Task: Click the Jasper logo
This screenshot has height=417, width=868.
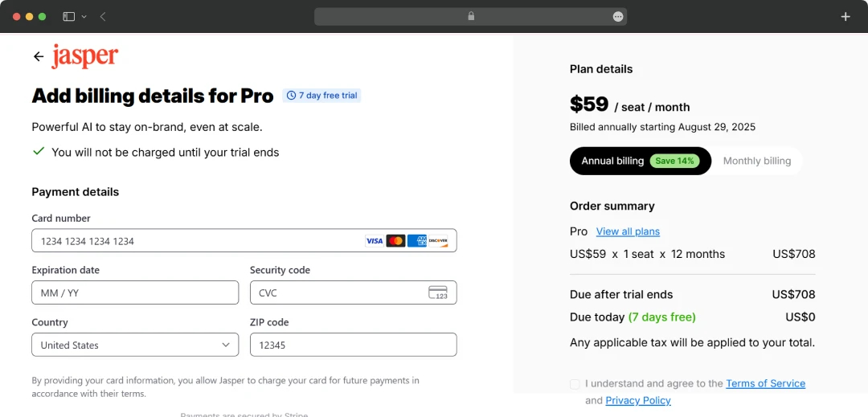Action: [x=84, y=56]
